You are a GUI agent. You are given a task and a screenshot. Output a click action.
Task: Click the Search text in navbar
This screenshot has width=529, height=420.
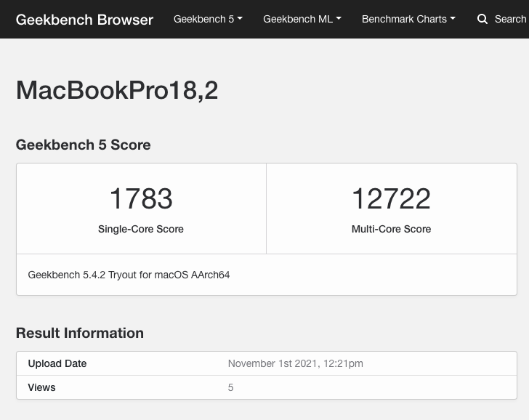pos(510,19)
